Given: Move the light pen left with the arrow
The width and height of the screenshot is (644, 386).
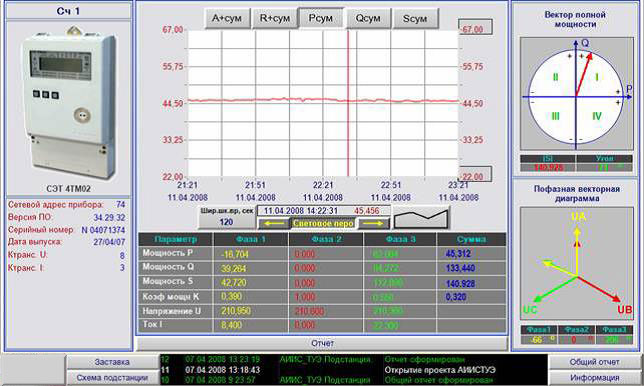Looking at the screenshot, I should click(275, 223).
